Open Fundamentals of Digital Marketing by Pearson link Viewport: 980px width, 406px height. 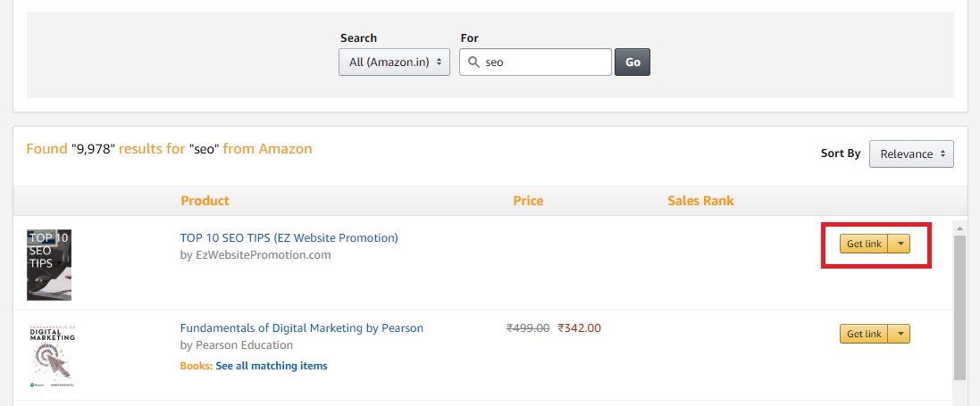pos(302,328)
